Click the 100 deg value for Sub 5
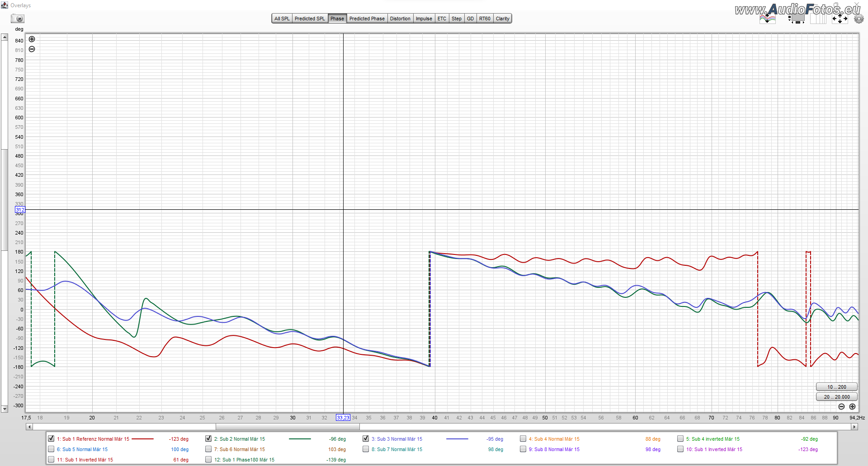Image resolution: width=868 pixels, height=466 pixels. tap(179, 449)
